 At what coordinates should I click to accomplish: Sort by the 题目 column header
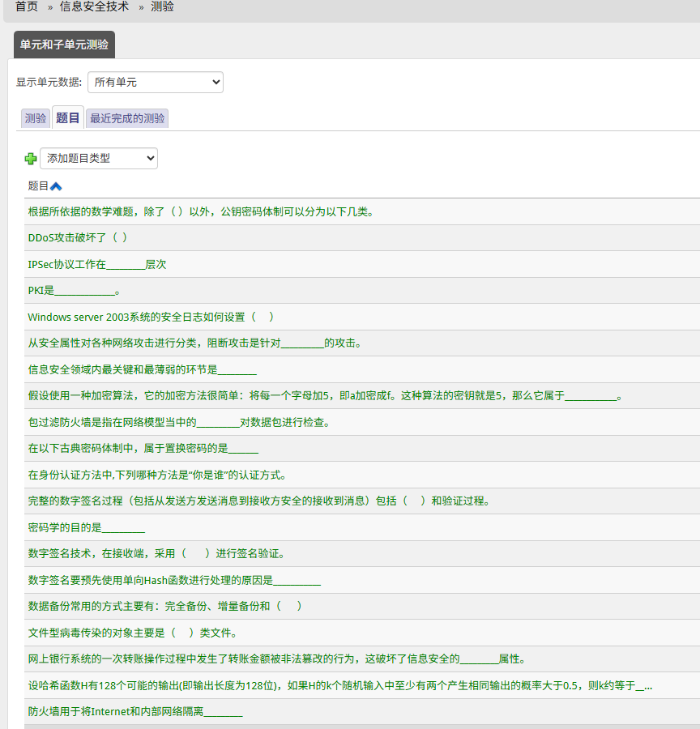pos(38,186)
